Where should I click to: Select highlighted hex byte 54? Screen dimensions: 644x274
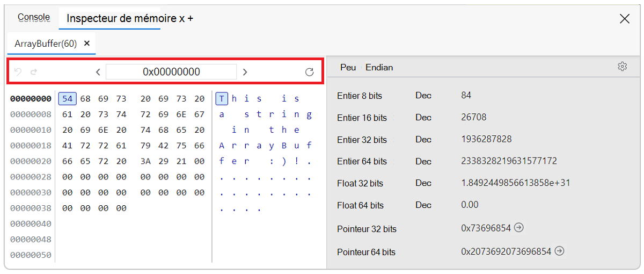(67, 99)
